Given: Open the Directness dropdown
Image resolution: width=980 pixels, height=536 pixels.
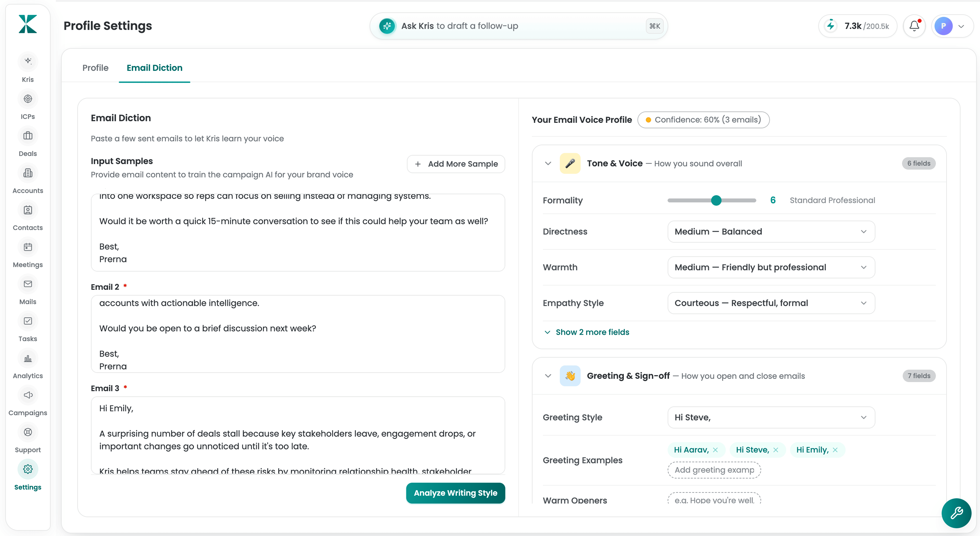Looking at the screenshot, I should tap(771, 231).
